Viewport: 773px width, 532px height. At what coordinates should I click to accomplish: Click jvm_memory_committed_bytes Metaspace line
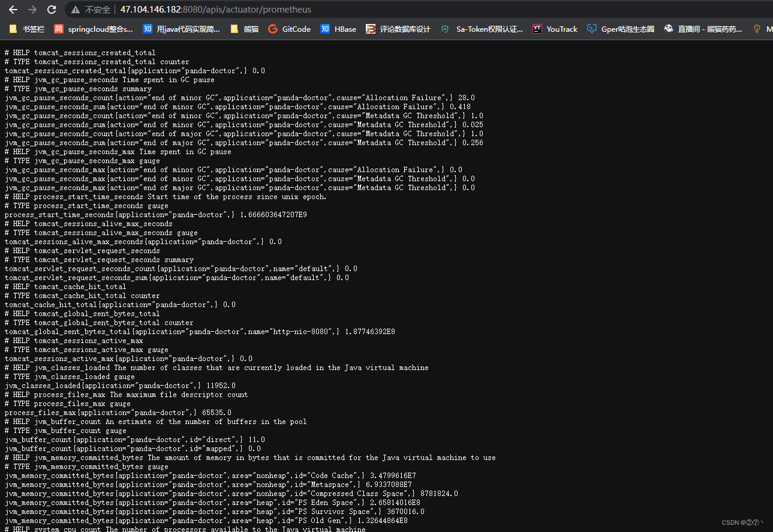click(208, 485)
